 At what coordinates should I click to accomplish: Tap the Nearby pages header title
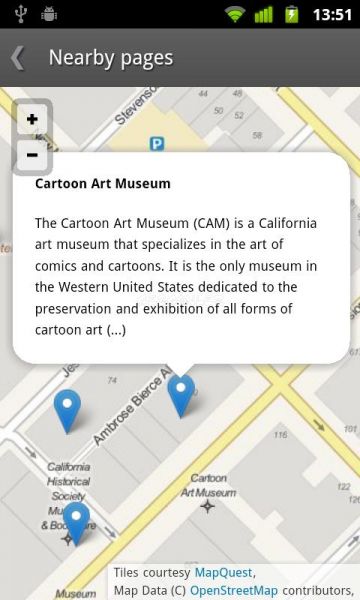111,59
